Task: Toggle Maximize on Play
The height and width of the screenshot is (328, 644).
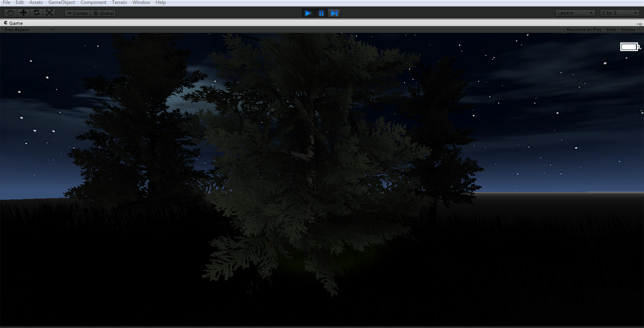Action: coord(584,30)
